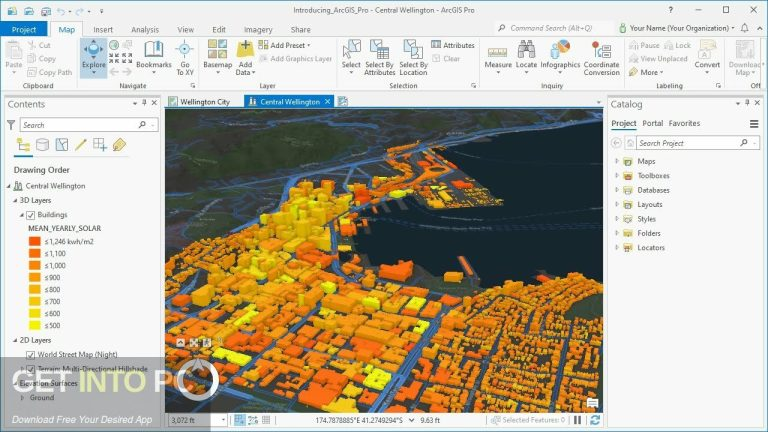Image resolution: width=768 pixels, height=432 pixels.
Task: Open the Project tab
Action: (24, 29)
